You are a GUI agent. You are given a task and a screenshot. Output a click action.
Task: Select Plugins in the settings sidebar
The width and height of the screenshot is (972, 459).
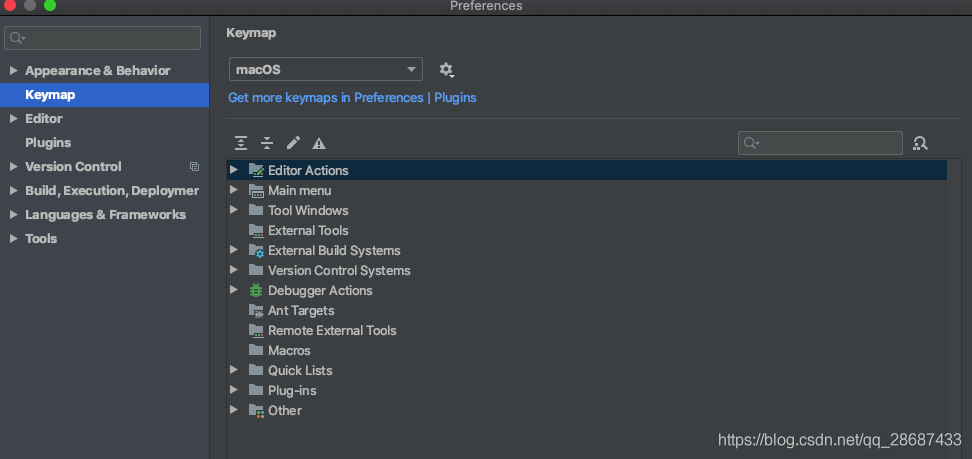point(48,143)
